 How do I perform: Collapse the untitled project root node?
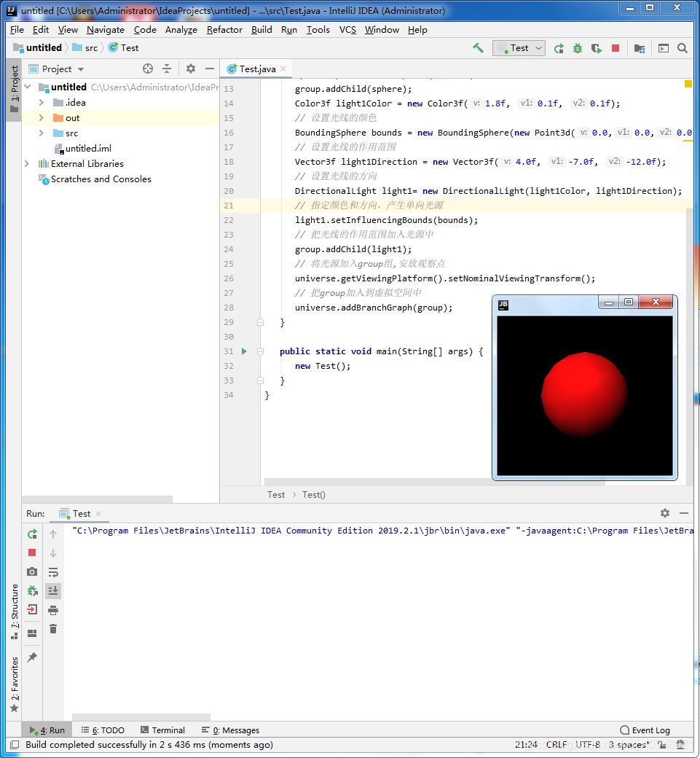pyautogui.click(x=28, y=87)
